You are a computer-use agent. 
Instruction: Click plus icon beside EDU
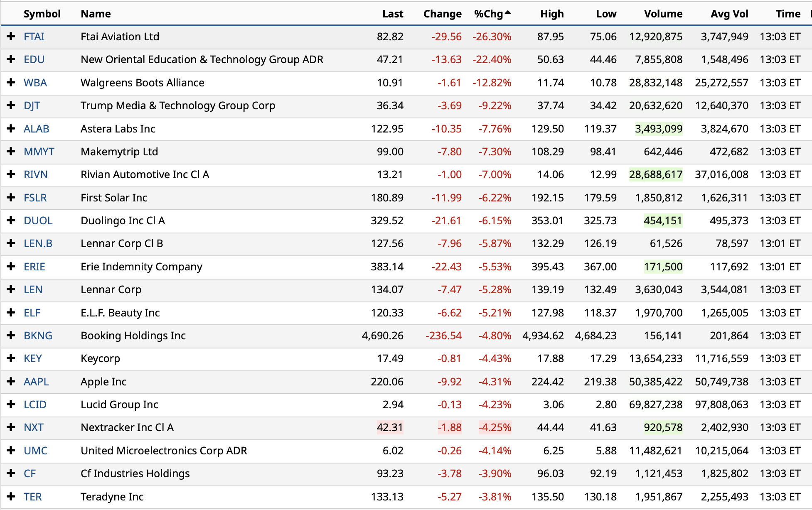pyautogui.click(x=11, y=59)
